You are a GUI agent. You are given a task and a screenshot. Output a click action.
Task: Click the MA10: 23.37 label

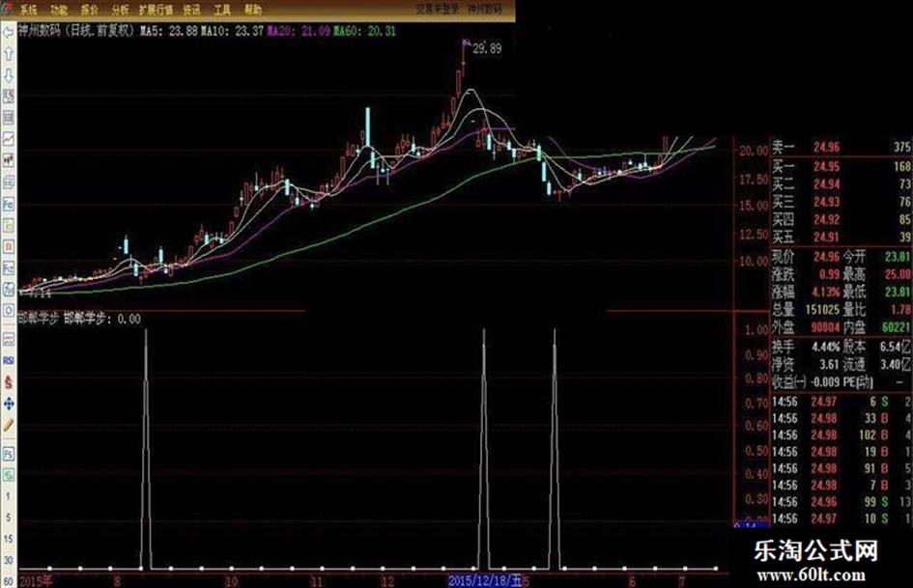tap(232, 31)
